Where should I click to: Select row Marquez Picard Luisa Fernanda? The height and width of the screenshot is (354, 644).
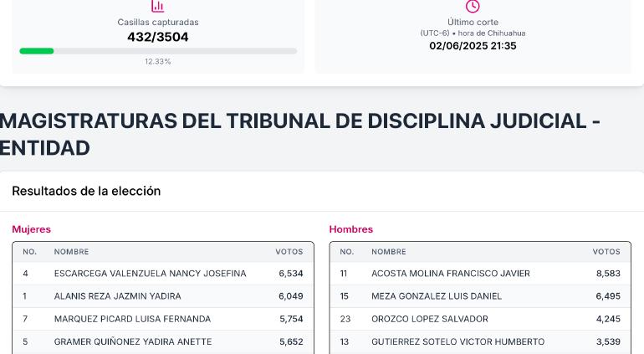point(163,319)
